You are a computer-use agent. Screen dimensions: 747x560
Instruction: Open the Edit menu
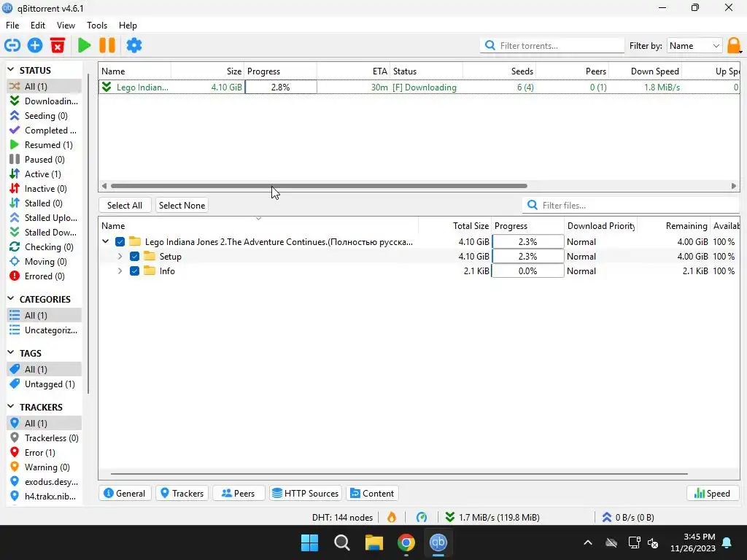(38, 26)
